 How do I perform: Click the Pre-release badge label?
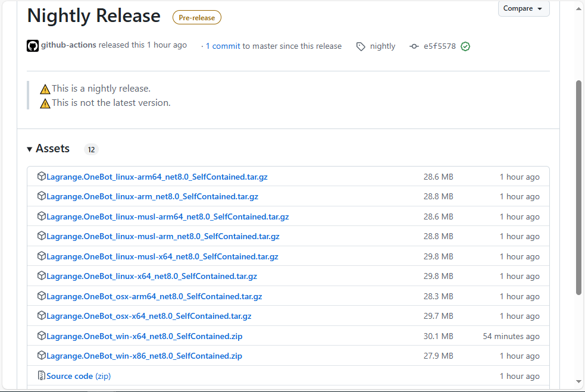[196, 18]
